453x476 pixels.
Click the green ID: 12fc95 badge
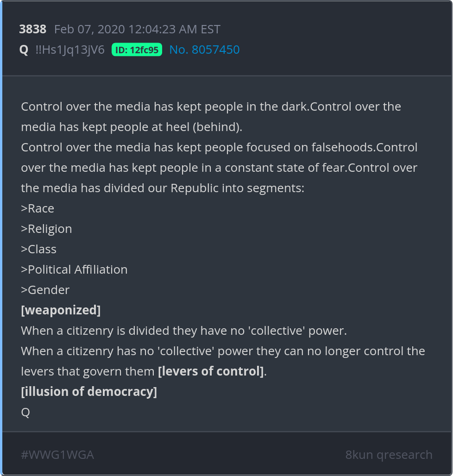coord(137,50)
